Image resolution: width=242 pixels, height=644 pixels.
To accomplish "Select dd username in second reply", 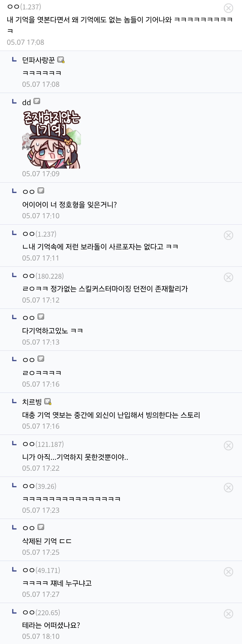I will click(26, 103).
